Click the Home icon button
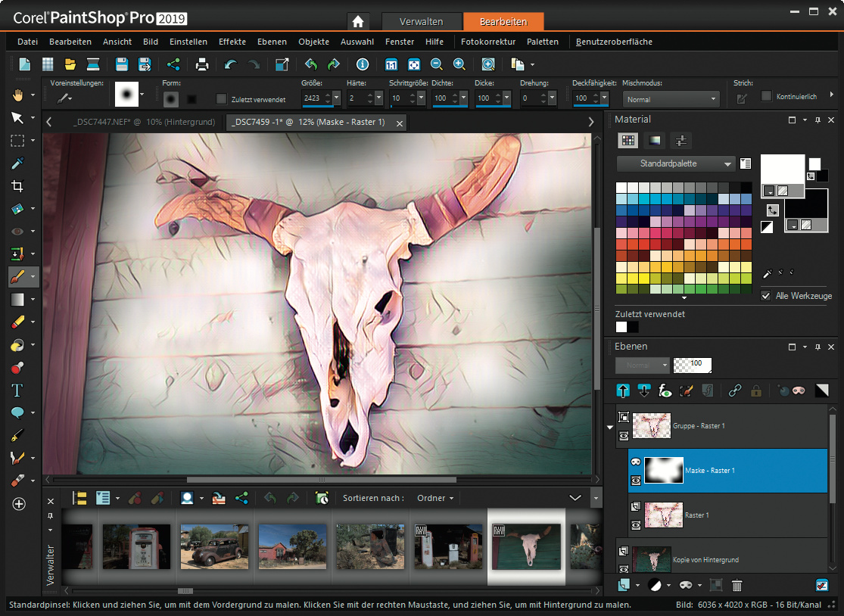Image resolution: width=844 pixels, height=616 pixels. point(358,21)
